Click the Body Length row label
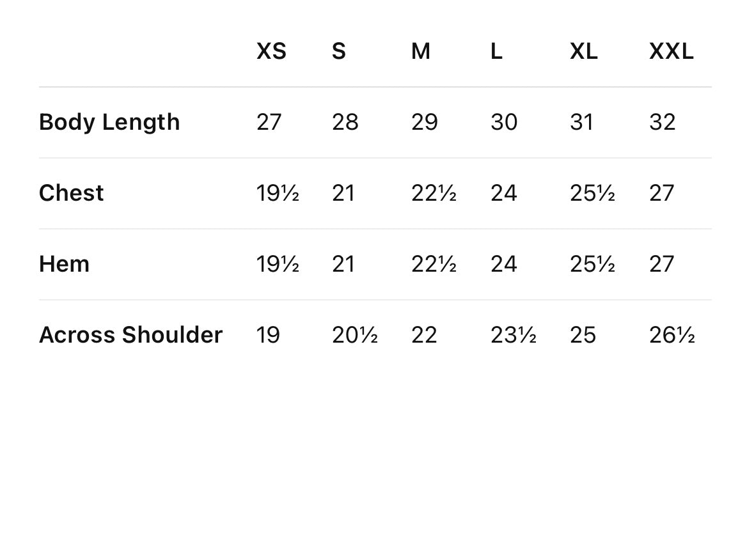This screenshot has width=754, height=560. click(x=109, y=122)
